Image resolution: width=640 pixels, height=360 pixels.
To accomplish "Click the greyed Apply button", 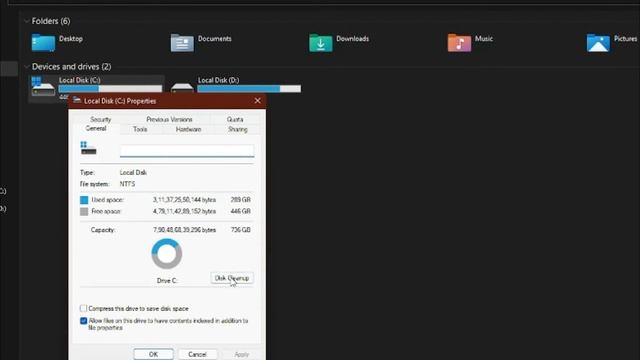I will [241, 354].
